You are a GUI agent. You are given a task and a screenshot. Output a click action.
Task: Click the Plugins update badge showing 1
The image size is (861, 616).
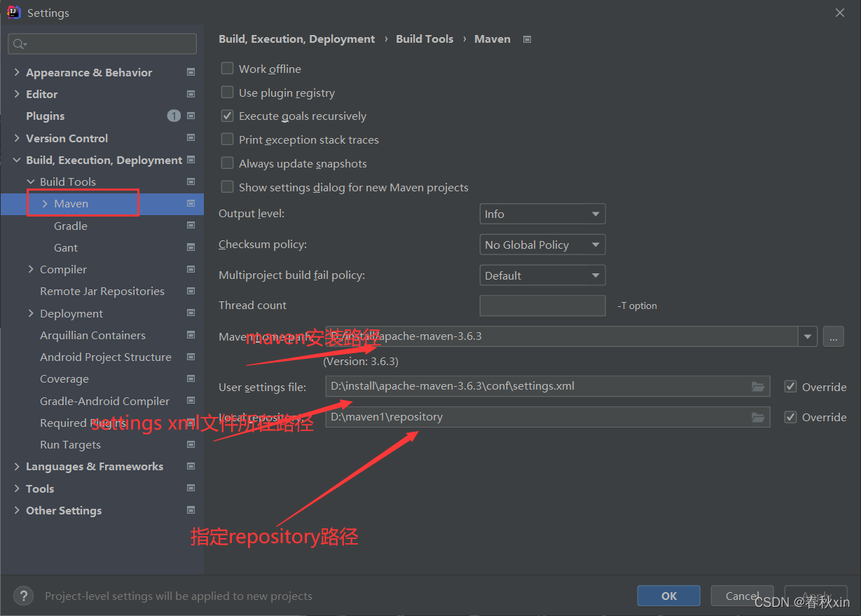pos(174,116)
